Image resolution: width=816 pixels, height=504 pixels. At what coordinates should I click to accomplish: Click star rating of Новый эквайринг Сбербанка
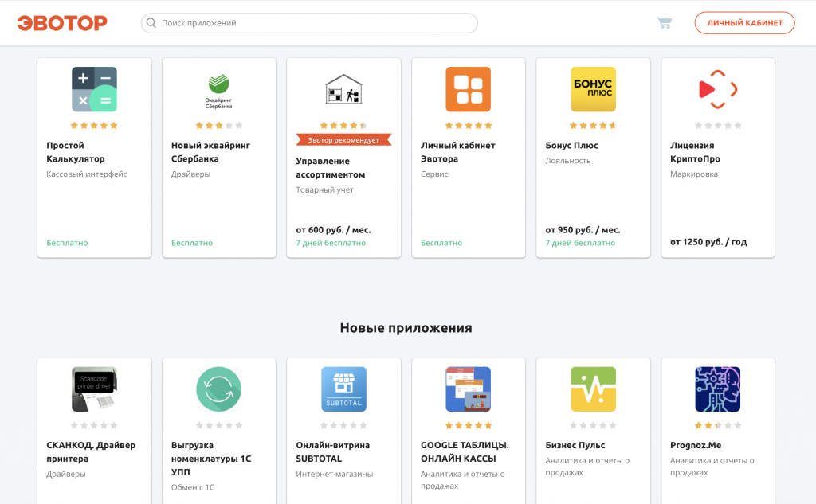coord(218,125)
